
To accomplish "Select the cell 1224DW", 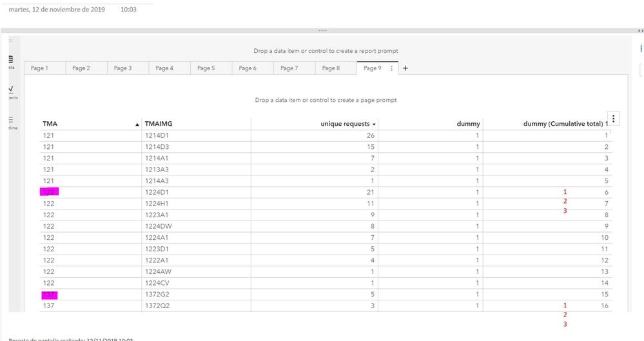I will pyautogui.click(x=158, y=226).
